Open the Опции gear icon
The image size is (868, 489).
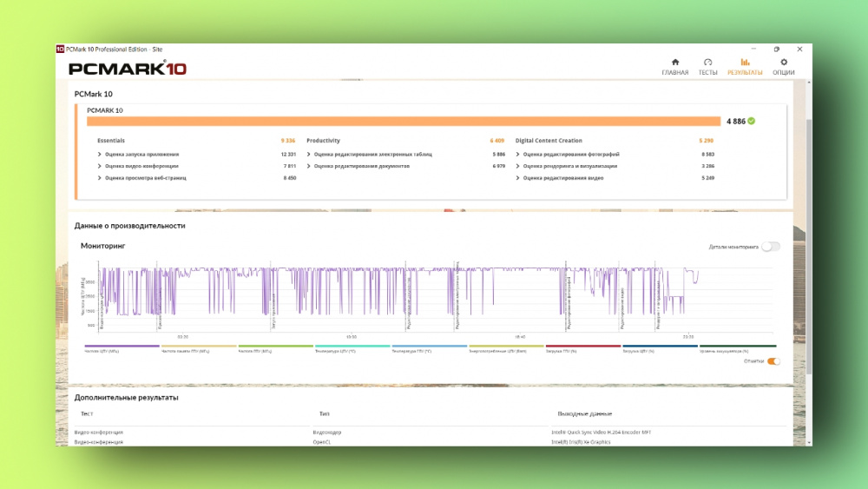[784, 63]
